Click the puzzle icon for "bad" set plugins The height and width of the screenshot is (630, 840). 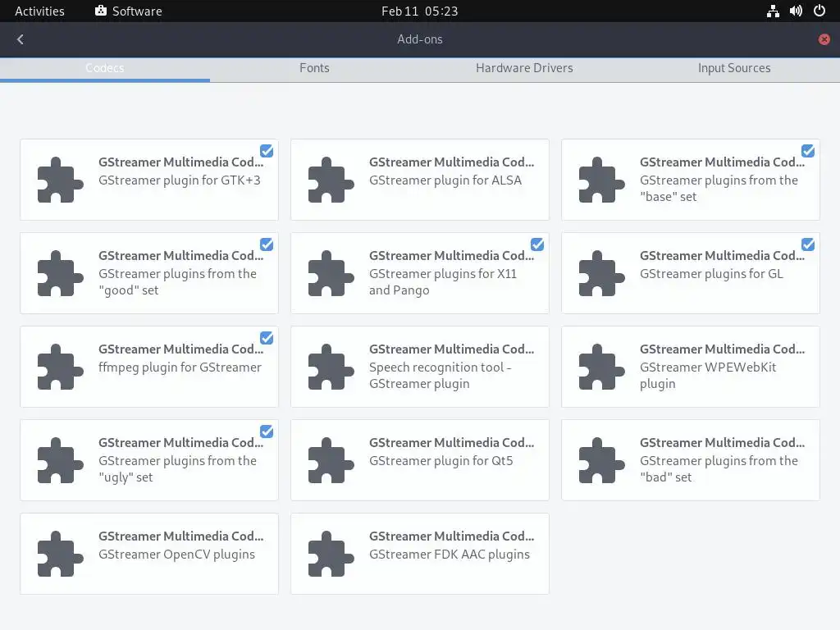tap(601, 460)
